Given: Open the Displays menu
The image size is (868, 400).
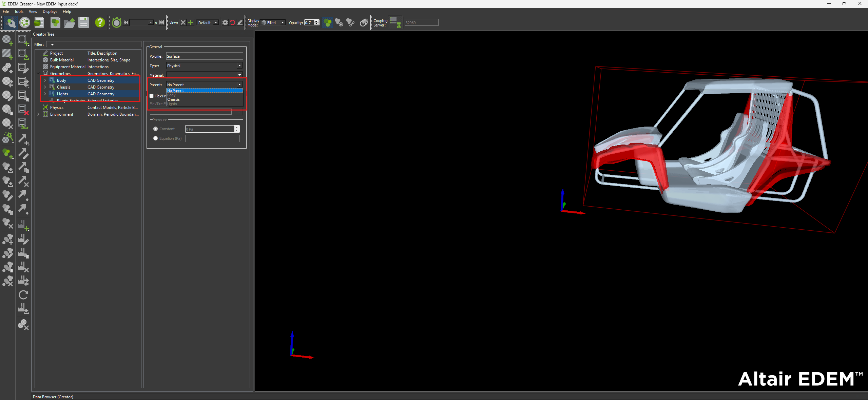Looking at the screenshot, I should [50, 12].
